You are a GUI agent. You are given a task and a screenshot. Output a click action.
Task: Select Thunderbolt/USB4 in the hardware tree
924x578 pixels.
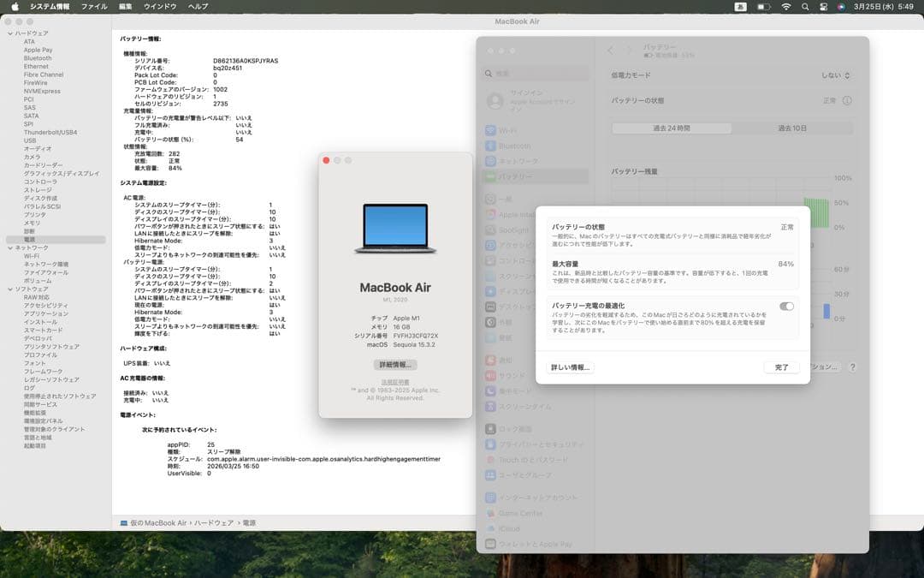click(50, 133)
